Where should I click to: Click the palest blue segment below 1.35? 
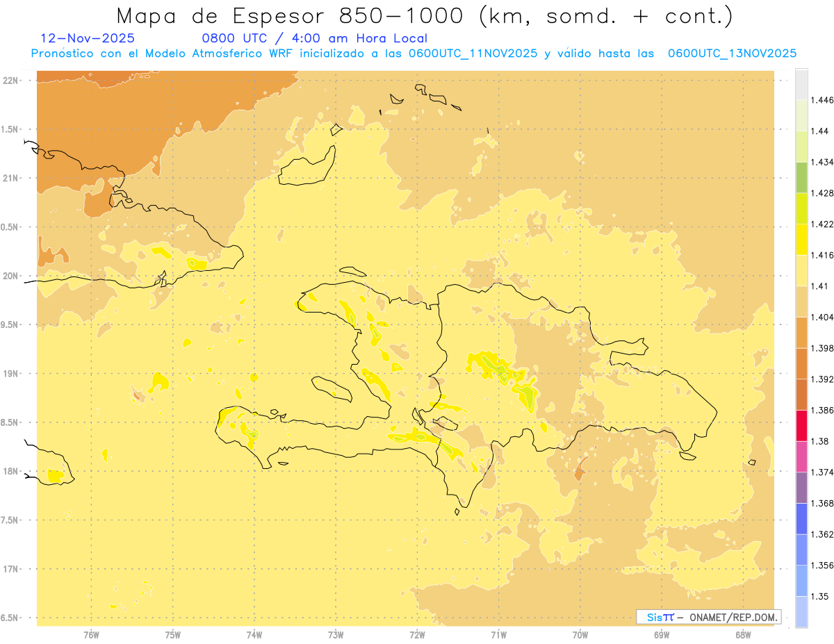801,612
